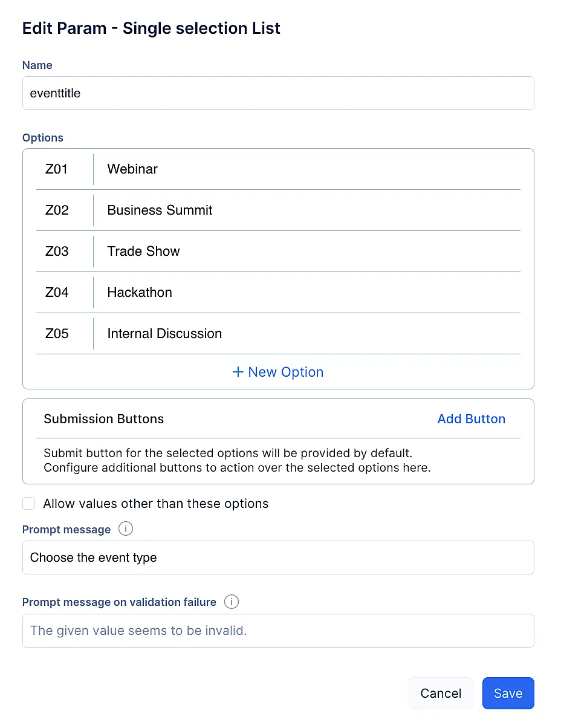Click Add Button in Submission Buttons
Viewport: 561px width, 728px height.
pos(471,419)
